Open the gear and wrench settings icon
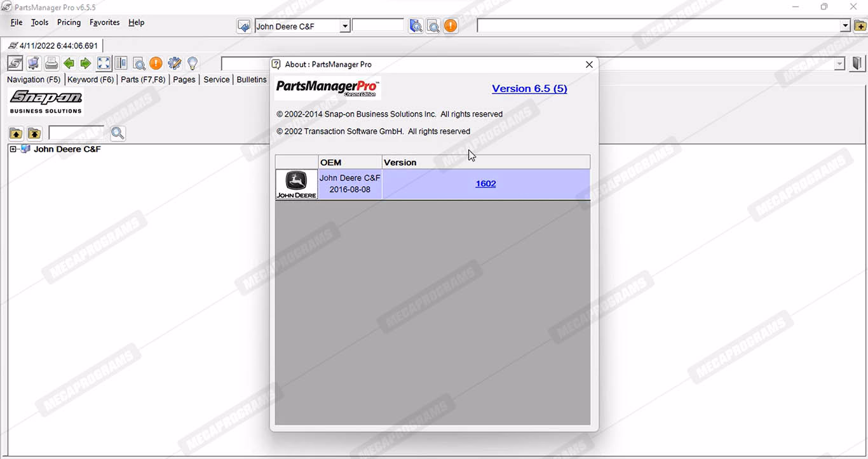The image size is (868, 459). point(174,63)
